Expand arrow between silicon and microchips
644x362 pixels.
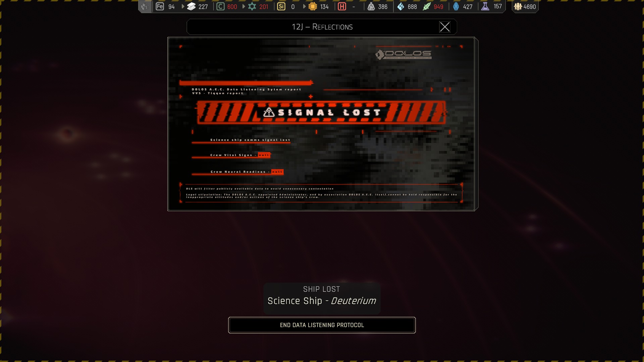[x=304, y=6]
